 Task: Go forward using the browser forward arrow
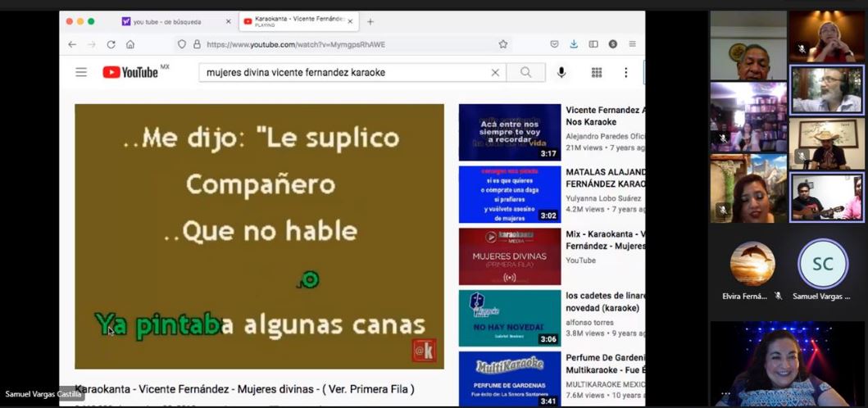point(91,44)
